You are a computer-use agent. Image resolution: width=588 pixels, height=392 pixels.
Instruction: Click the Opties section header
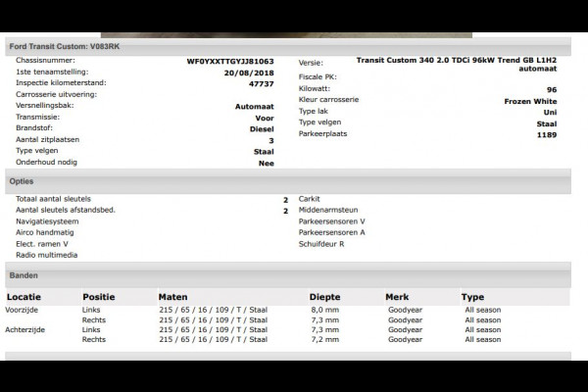pos(22,181)
